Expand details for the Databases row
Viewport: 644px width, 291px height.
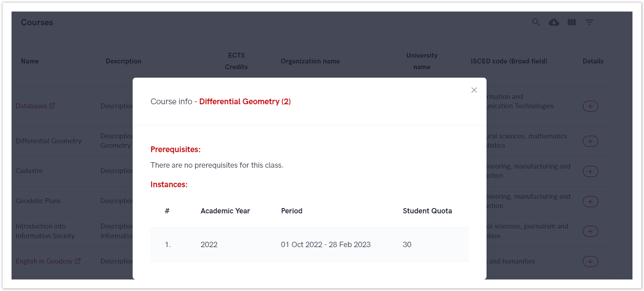pos(590,106)
